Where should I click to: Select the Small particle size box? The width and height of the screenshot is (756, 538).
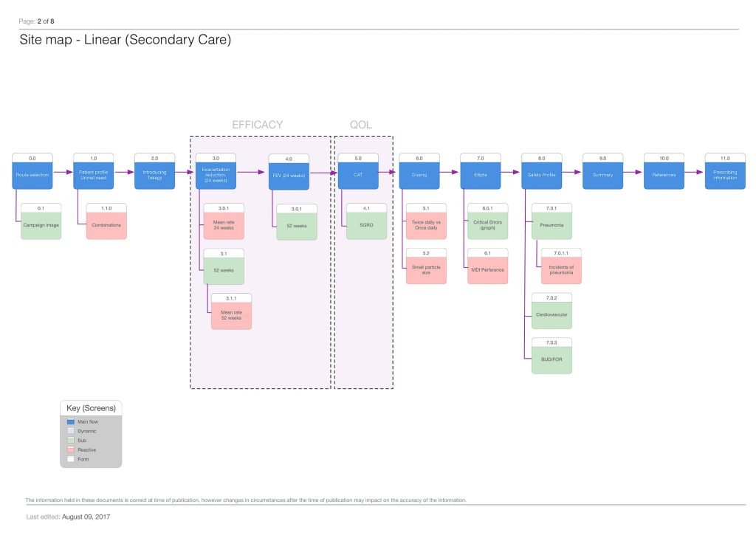pos(426,269)
